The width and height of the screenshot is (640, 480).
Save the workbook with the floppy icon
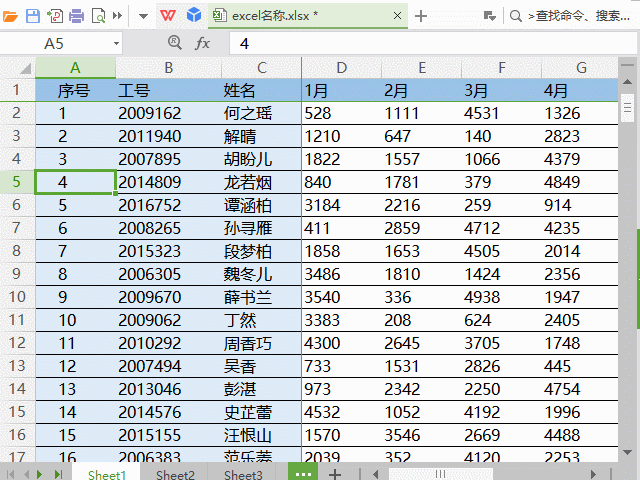(33, 16)
